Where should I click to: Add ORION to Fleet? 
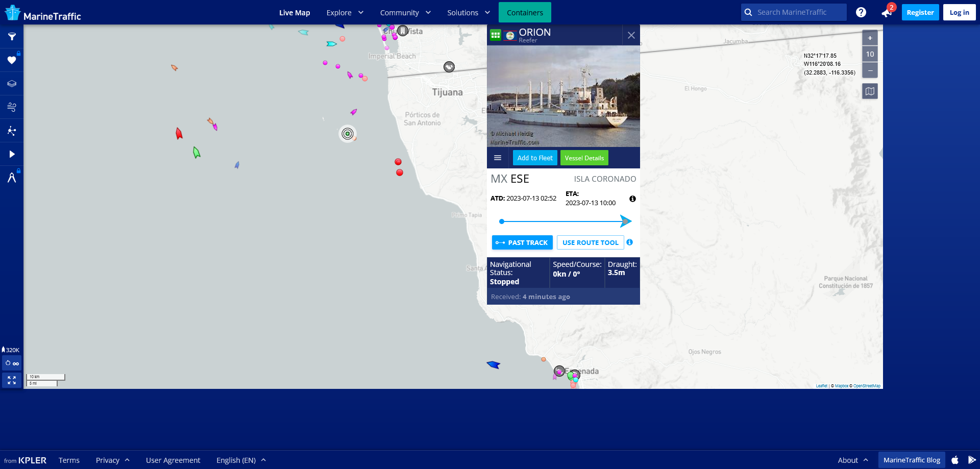click(535, 158)
